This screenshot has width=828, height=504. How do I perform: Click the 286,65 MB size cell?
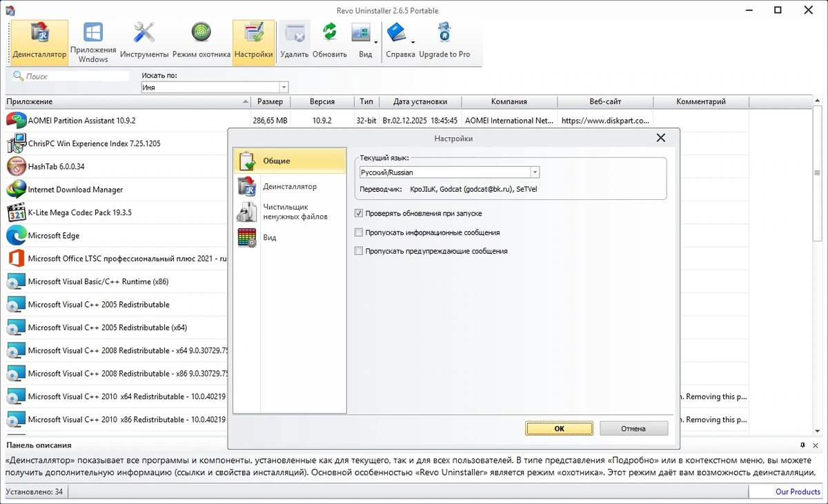point(270,120)
